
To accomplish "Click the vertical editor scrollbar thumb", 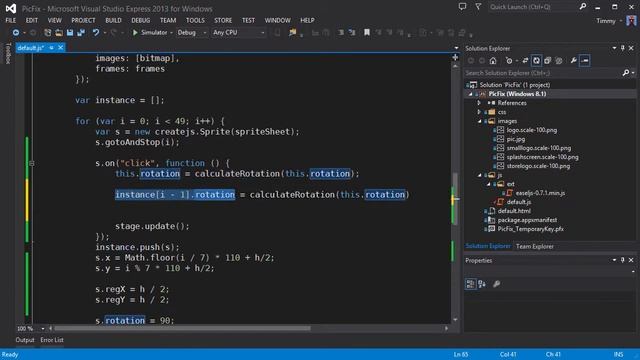I will pos(455,198).
